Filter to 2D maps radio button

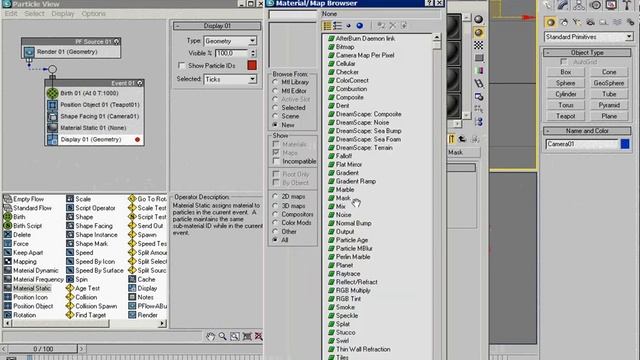(275, 196)
